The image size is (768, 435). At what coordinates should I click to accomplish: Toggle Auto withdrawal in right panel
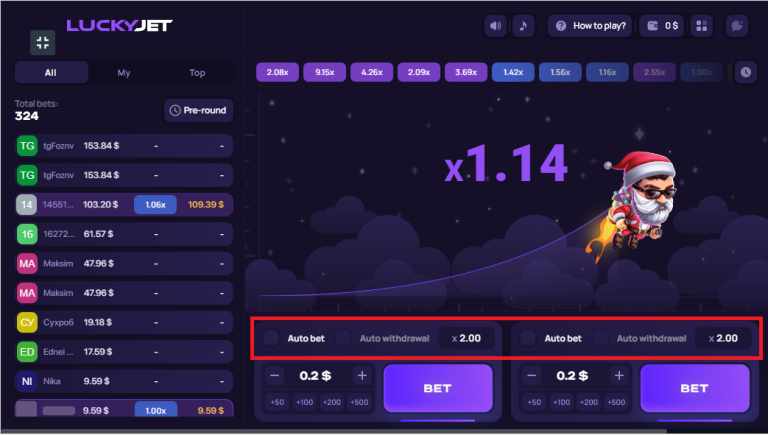click(600, 338)
